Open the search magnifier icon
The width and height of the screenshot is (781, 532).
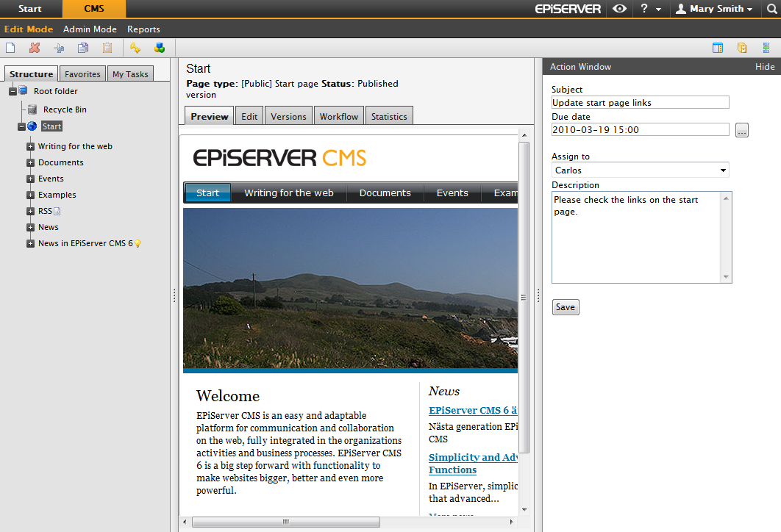771,9
